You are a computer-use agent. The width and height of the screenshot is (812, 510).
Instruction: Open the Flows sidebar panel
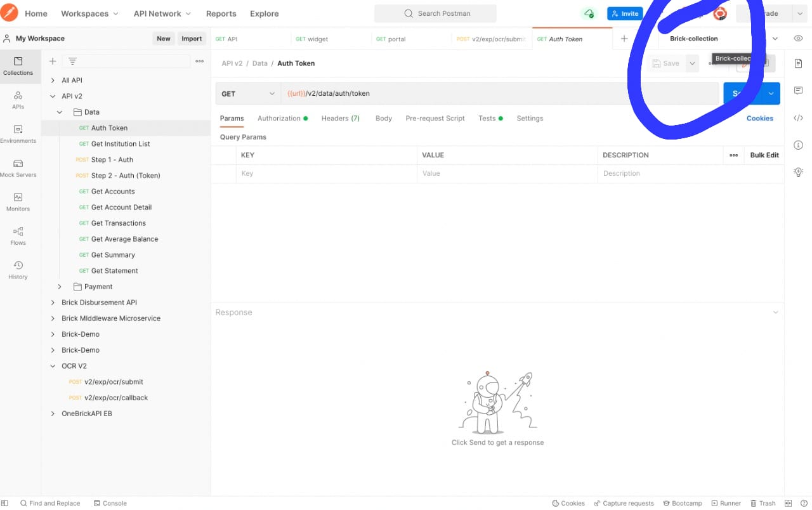pos(18,236)
